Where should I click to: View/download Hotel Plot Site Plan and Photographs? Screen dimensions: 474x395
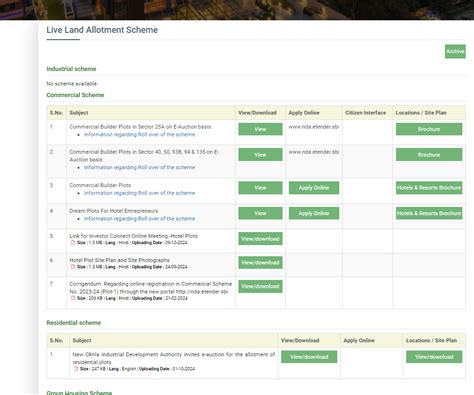[260, 263]
